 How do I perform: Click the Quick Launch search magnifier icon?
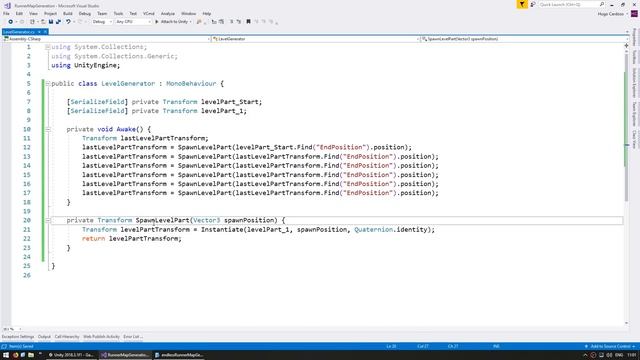(x=602, y=4)
